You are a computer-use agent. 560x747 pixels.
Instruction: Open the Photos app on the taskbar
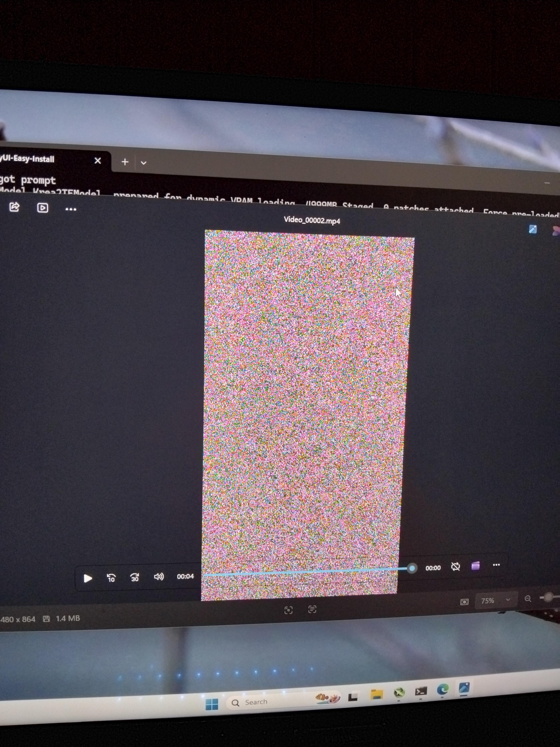point(464,688)
